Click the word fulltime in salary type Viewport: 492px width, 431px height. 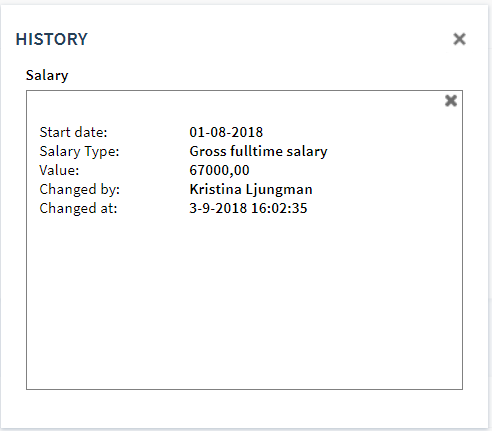pyautogui.click(x=256, y=151)
